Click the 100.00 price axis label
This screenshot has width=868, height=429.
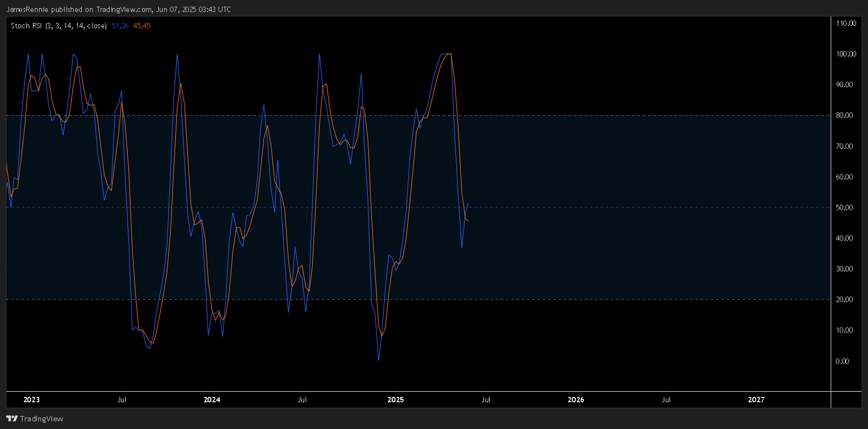[846, 54]
